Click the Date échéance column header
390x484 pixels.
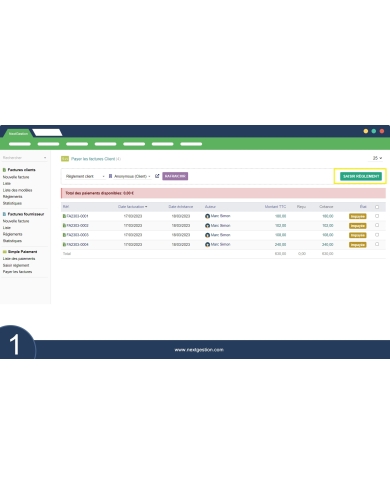[x=180, y=207]
